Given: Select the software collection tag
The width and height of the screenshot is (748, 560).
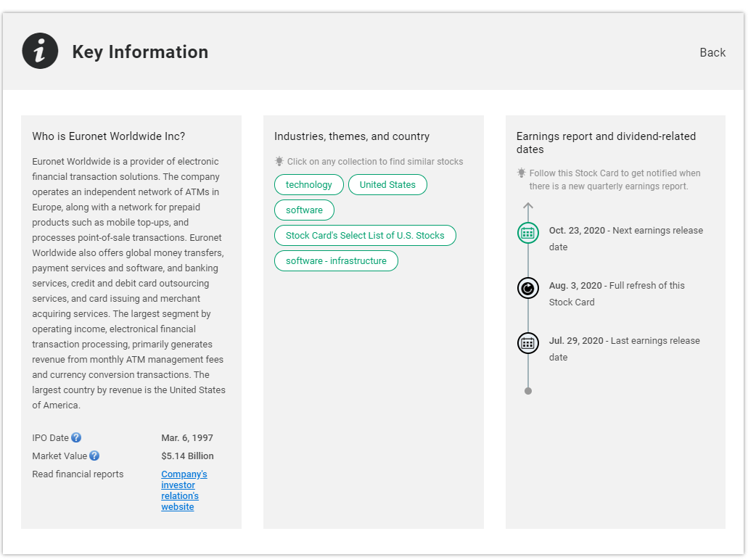Looking at the screenshot, I should [304, 210].
